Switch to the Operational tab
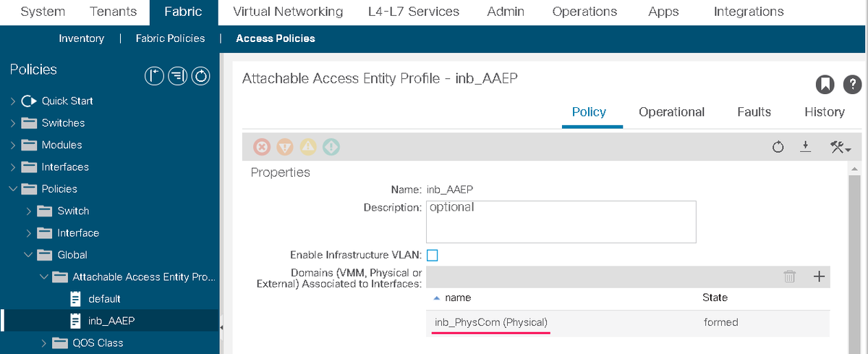The width and height of the screenshot is (868, 354). 671,112
